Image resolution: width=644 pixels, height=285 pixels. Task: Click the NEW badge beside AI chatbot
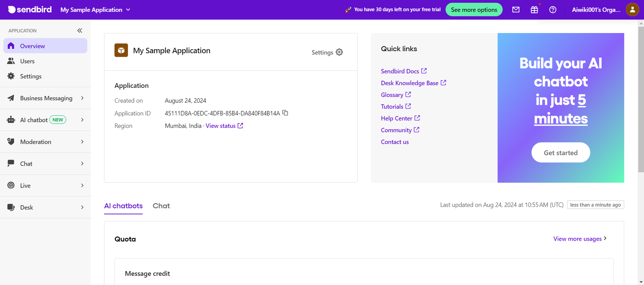(x=58, y=120)
